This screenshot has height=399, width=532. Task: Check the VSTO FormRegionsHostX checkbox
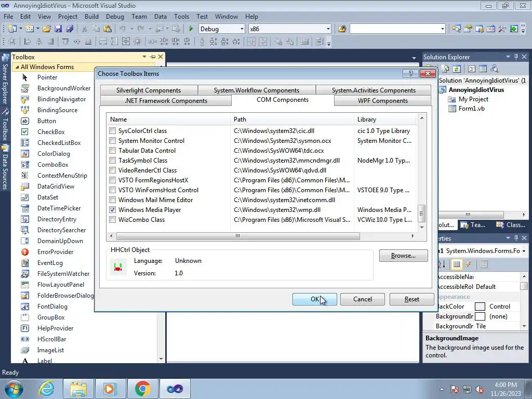click(112, 180)
